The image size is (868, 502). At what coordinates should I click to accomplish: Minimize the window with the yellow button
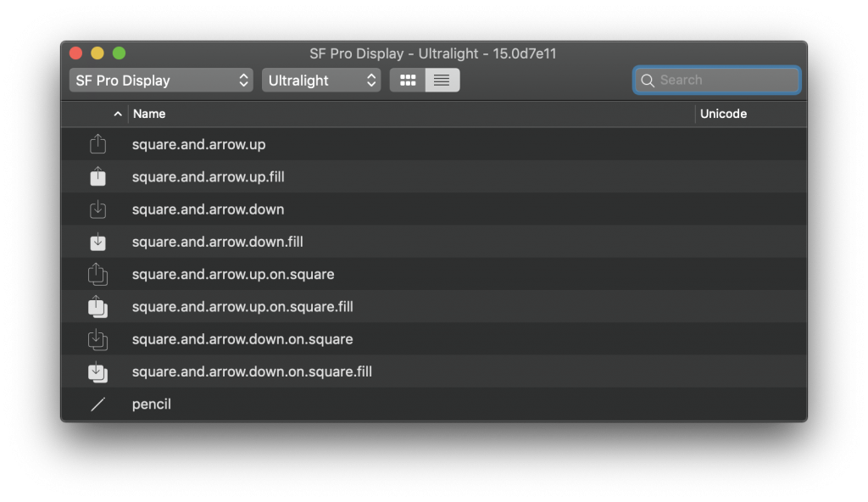(x=97, y=53)
